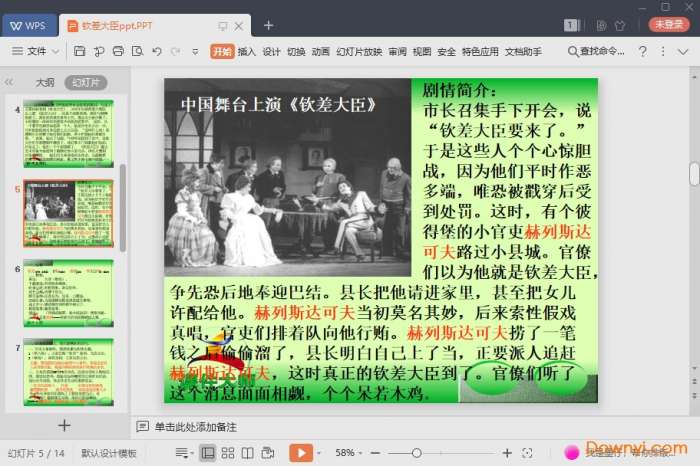Click the Print icon in toolbar

click(118, 51)
